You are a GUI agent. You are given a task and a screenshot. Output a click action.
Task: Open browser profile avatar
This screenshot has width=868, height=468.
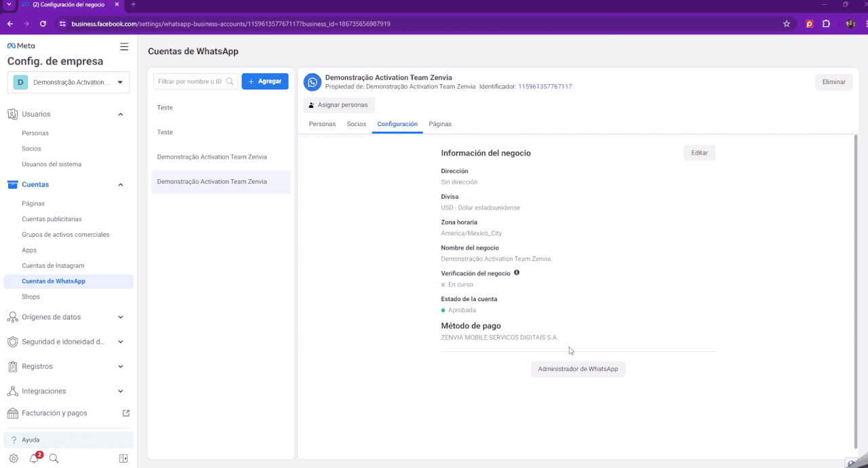point(850,24)
